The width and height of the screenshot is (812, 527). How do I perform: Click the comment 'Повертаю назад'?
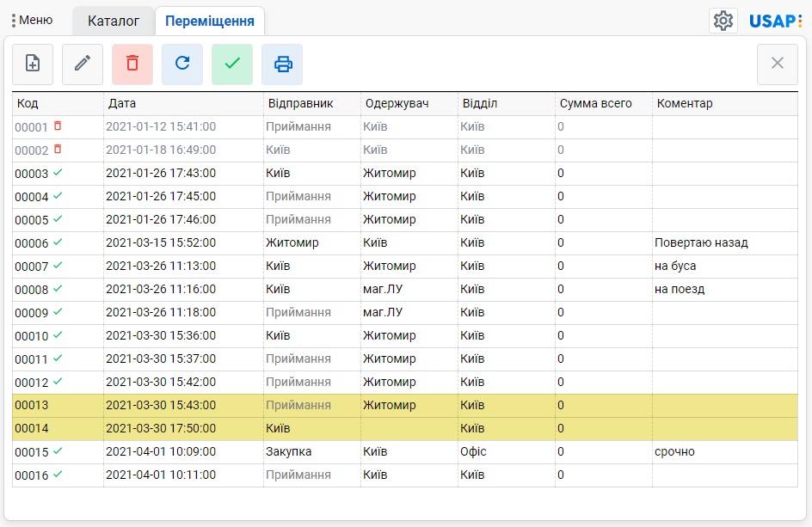click(x=701, y=242)
